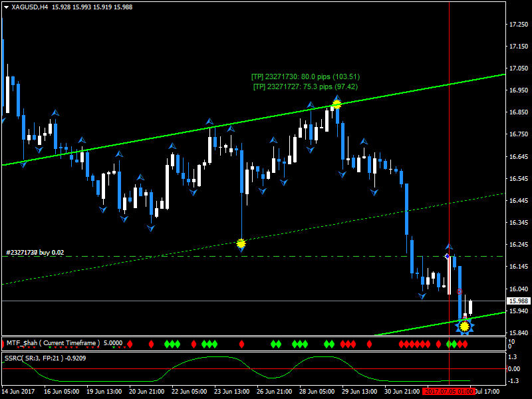Screen dimensions: 532x399
Task: Click the 16.040 price scale label
Action: pyautogui.click(x=519, y=289)
